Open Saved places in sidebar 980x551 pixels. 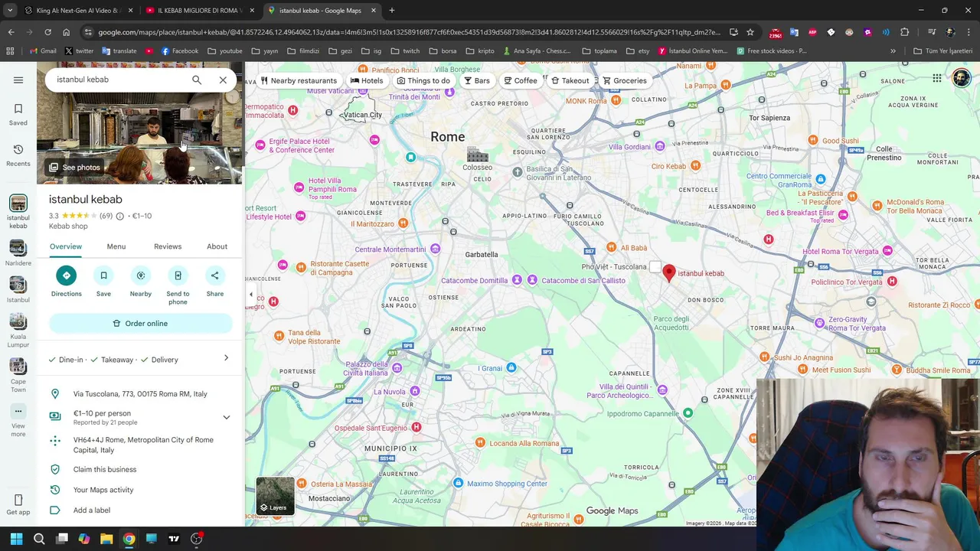pos(18,114)
